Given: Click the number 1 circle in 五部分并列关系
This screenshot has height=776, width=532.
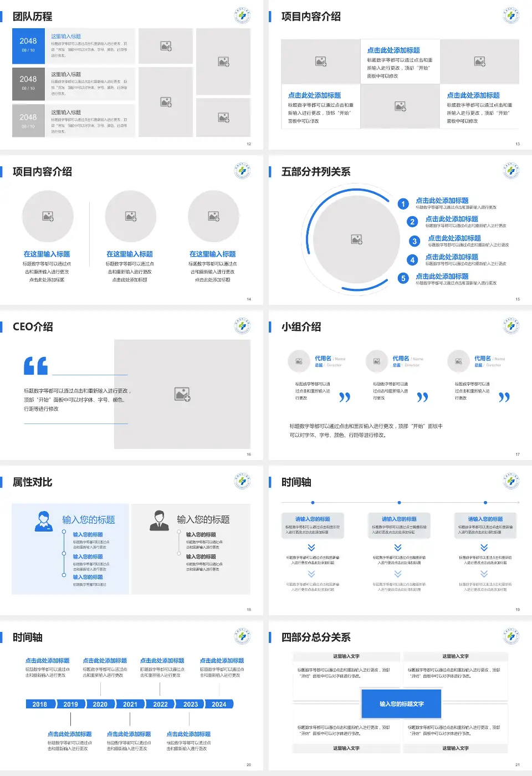Looking at the screenshot, I should 403,204.
